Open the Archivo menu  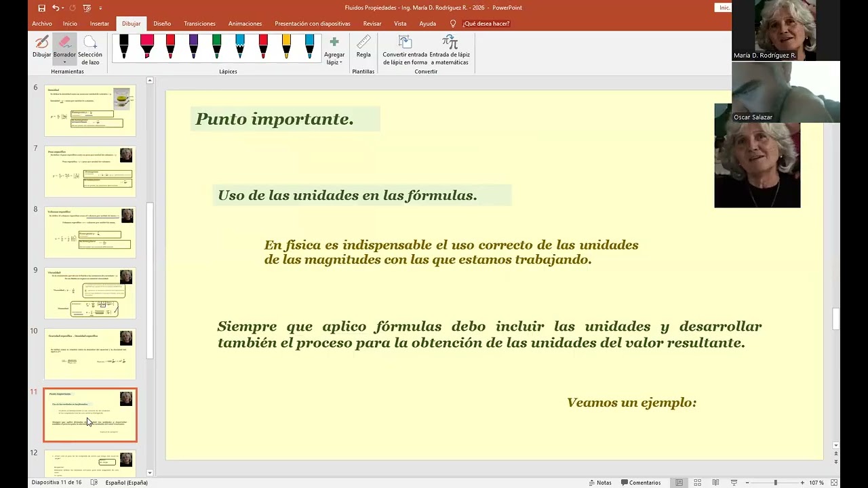coord(42,24)
